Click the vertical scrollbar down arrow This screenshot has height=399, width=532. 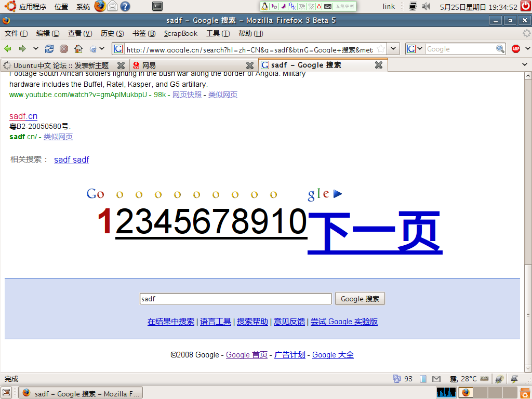click(528, 368)
